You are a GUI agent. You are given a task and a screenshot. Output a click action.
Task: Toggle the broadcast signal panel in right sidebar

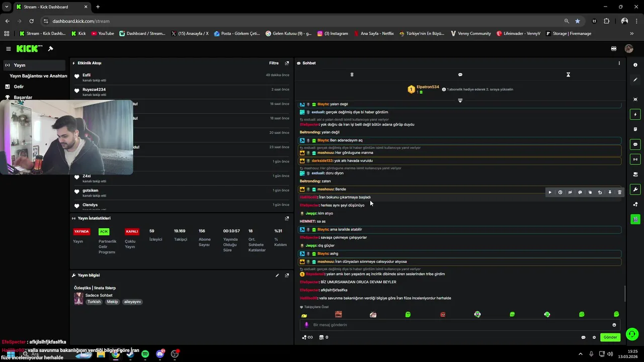[635, 159]
